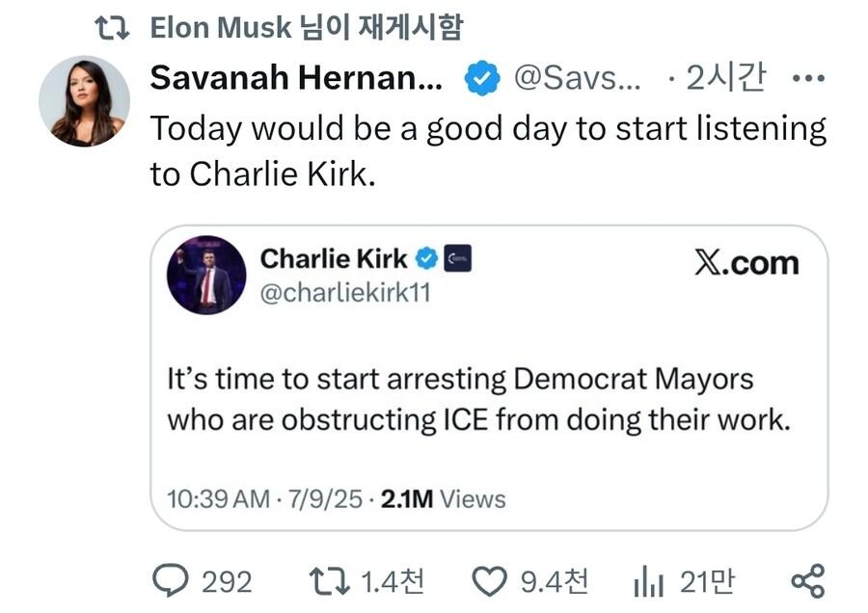The width and height of the screenshot is (868, 613).
Task: Click the X.com logo in quoted post
Action: coord(746,262)
